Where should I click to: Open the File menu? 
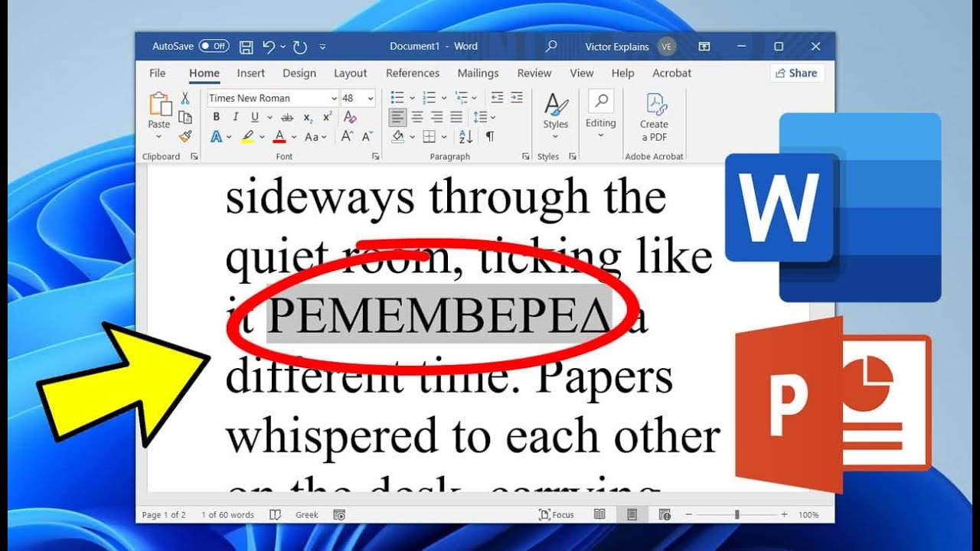tap(157, 73)
